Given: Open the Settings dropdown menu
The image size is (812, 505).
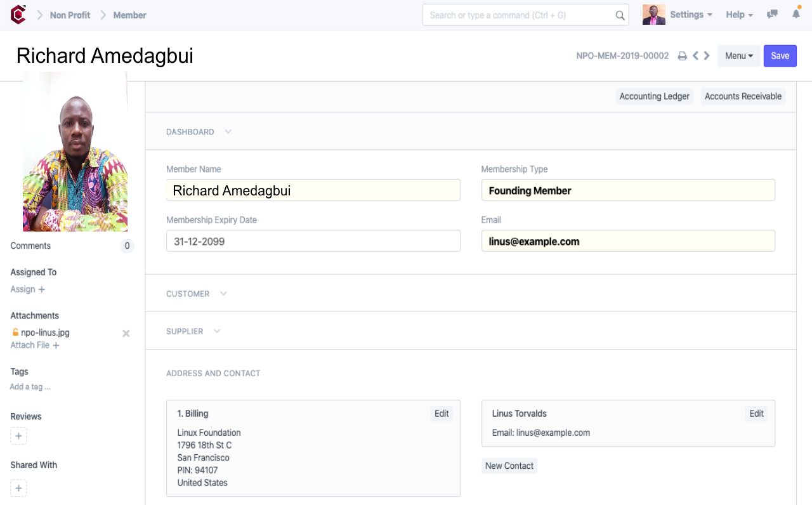Looking at the screenshot, I should [x=691, y=15].
